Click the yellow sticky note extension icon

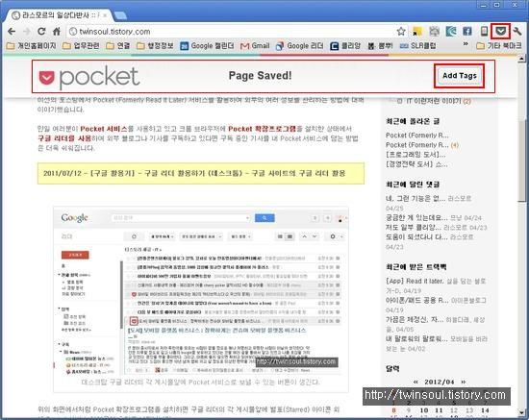(417, 32)
